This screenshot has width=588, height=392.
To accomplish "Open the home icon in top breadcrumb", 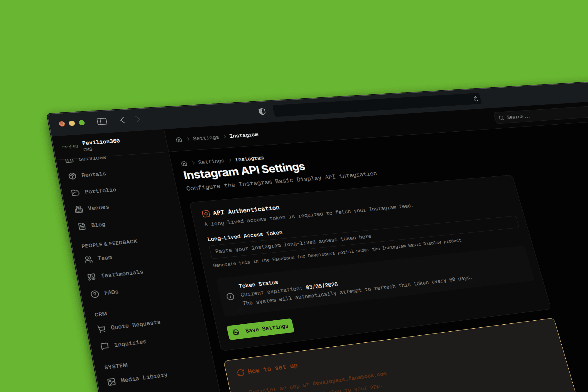I will pyautogui.click(x=179, y=140).
